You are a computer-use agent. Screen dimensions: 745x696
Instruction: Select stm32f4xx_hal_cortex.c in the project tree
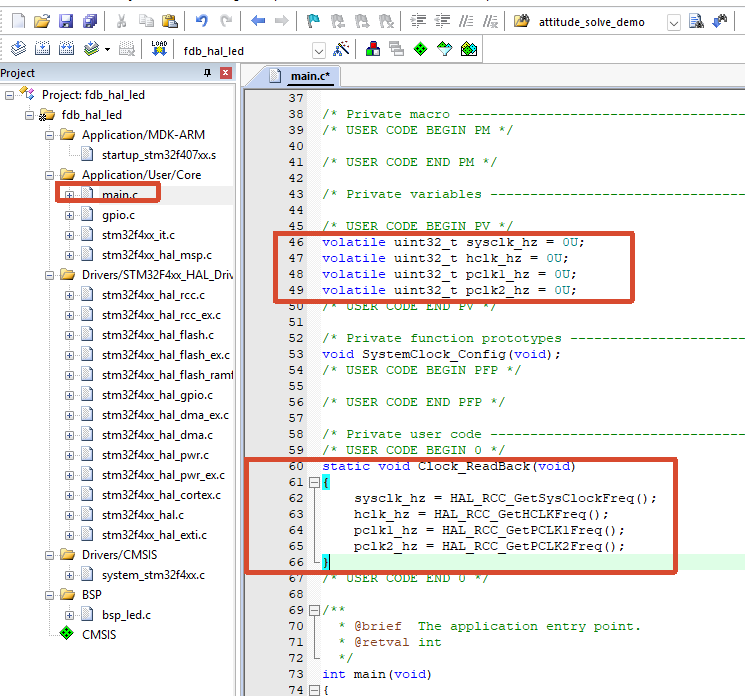click(161, 495)
